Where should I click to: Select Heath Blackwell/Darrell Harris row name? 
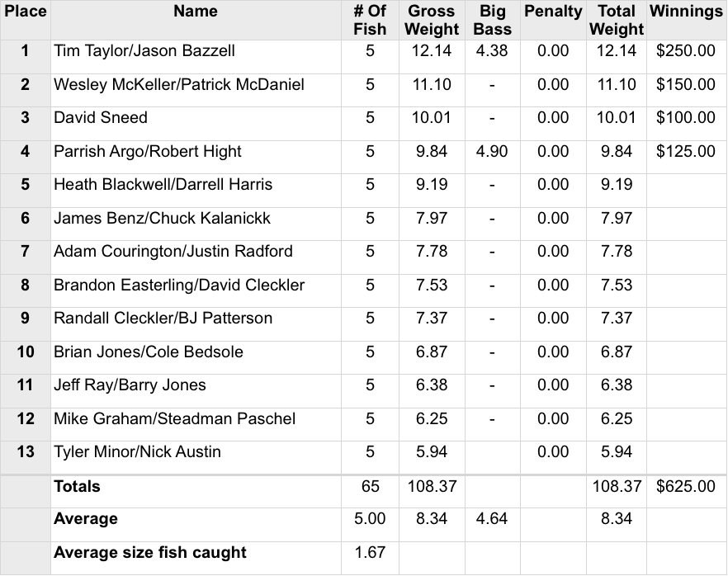163,185
